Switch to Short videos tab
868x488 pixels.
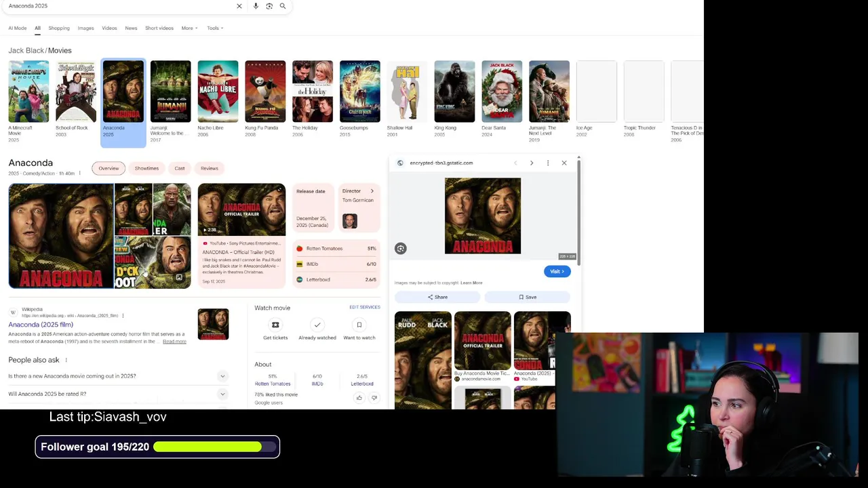tap(159, 28)
